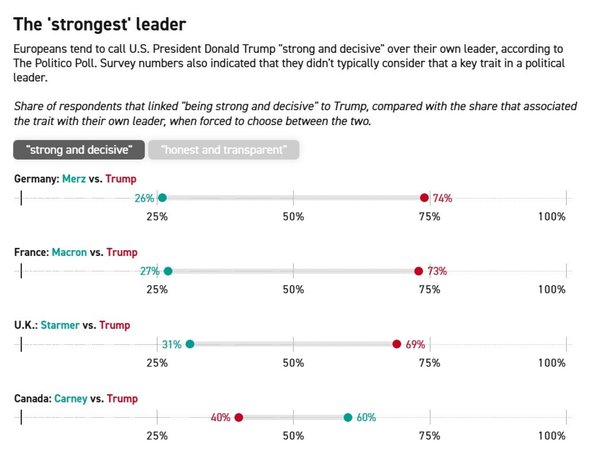Click the 100% axis label under Canada
600x474 pixels.
pyautogui.click(x=552, y=436)
